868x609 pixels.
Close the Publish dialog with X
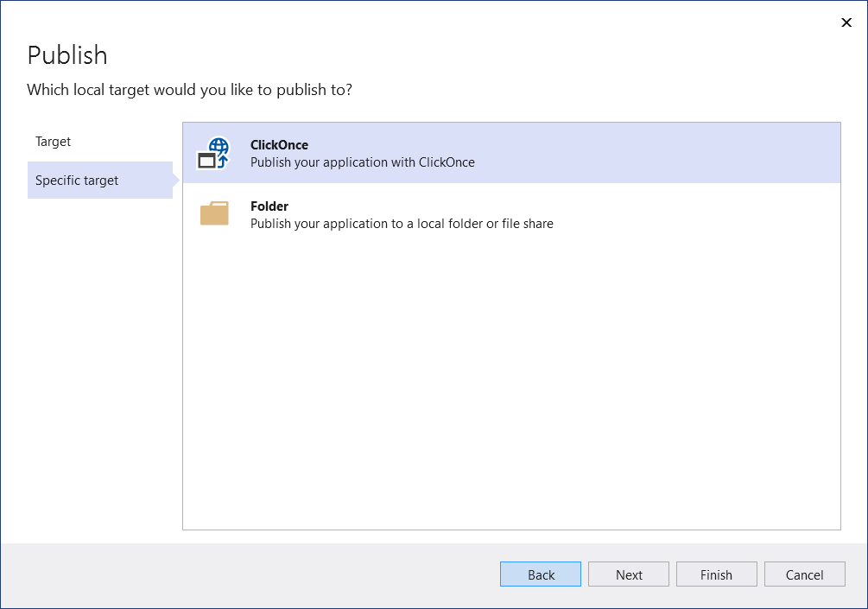[846, 22]
